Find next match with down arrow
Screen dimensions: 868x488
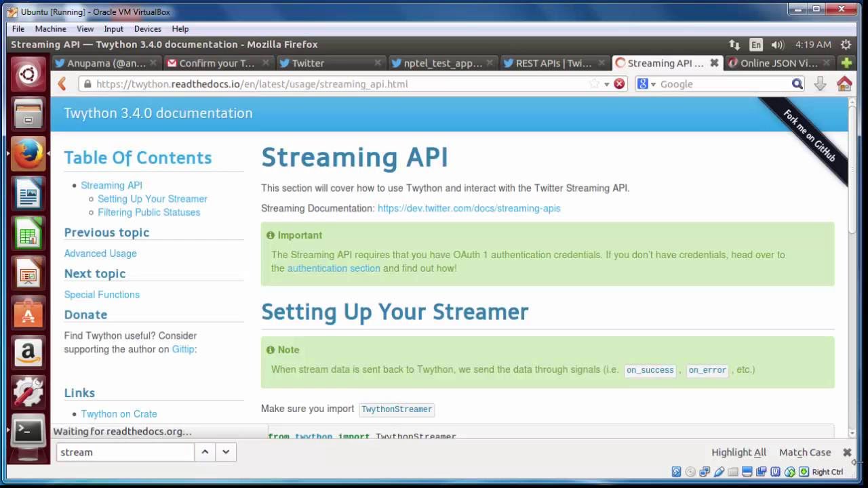pyautogui.click(x=226, y=452)
